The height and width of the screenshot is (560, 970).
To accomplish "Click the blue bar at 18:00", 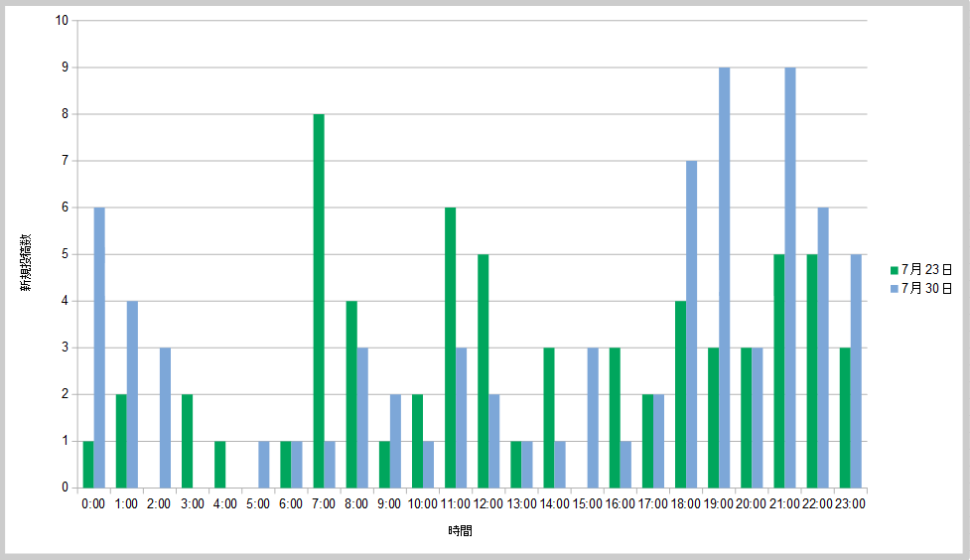I will click(x=692, y=324).
